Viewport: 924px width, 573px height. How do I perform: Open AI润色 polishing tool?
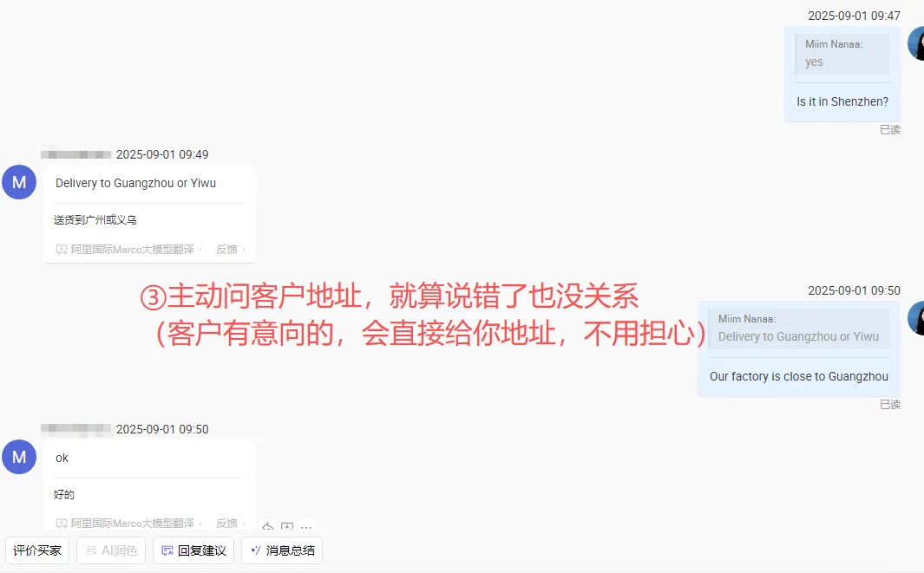[111, 550]
